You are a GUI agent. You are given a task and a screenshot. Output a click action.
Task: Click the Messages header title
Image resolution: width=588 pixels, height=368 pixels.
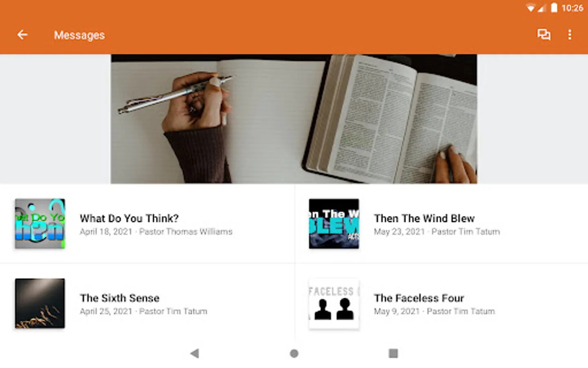(x=80, y=35)
